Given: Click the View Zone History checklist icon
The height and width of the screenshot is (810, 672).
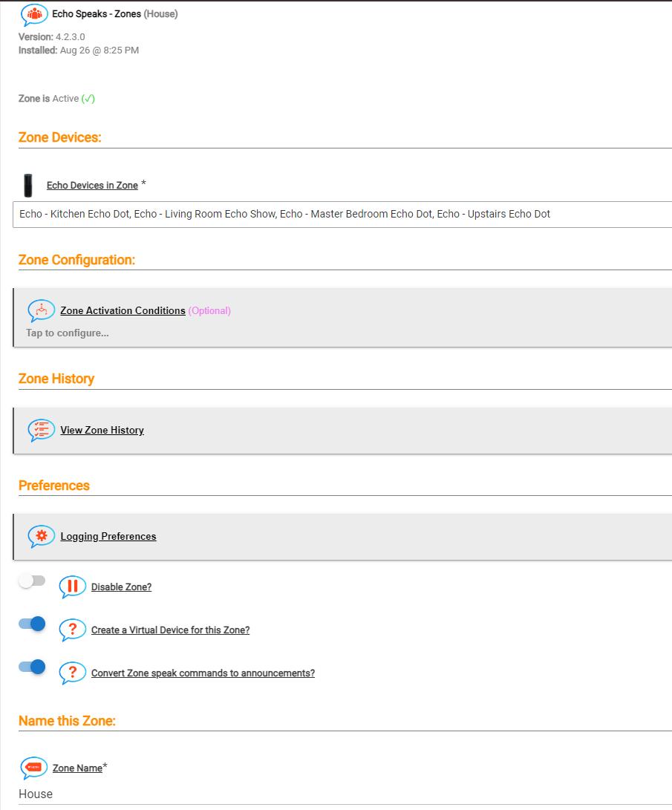Looking at the screenshot, I should 42,431.
